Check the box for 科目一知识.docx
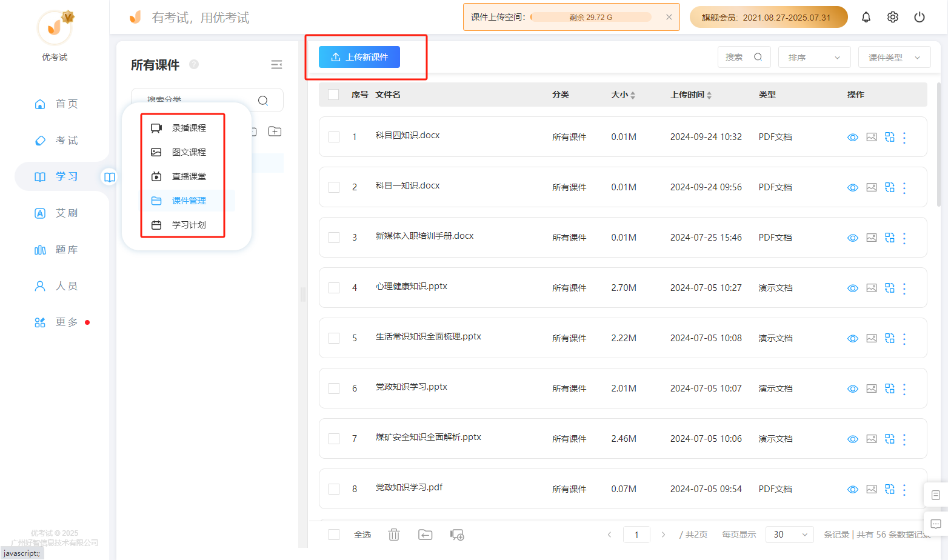The width and height of the screenshot is (948, 560). (x=334, y=187)
